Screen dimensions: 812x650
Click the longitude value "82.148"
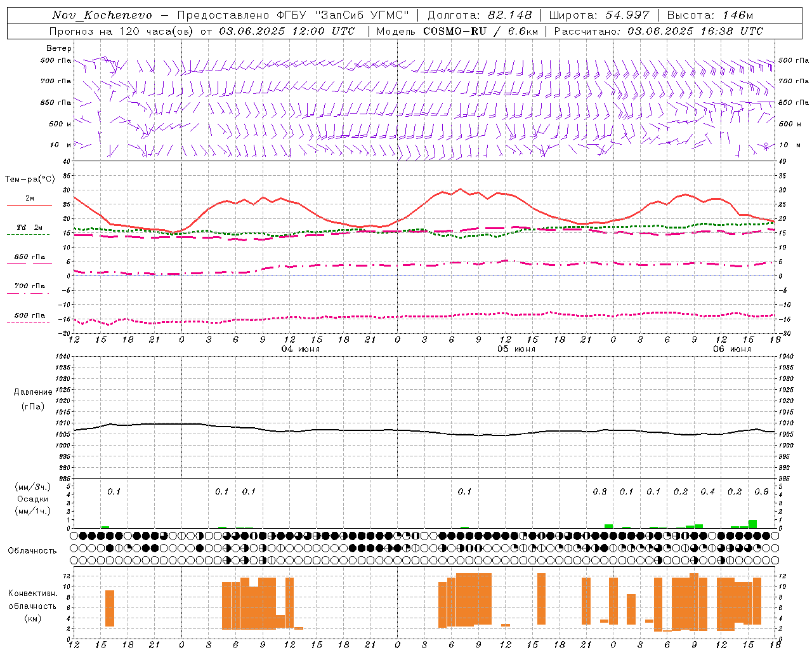tap(510, 15)
